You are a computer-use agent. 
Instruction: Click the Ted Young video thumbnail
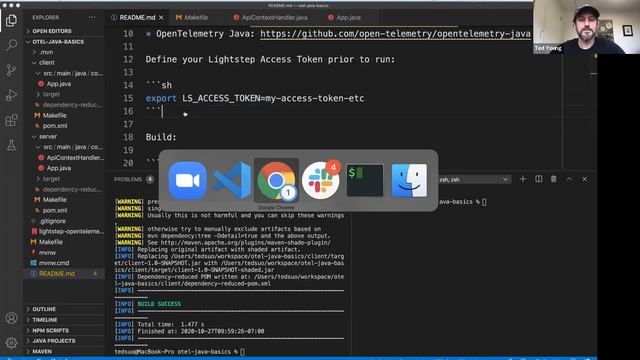587,27
